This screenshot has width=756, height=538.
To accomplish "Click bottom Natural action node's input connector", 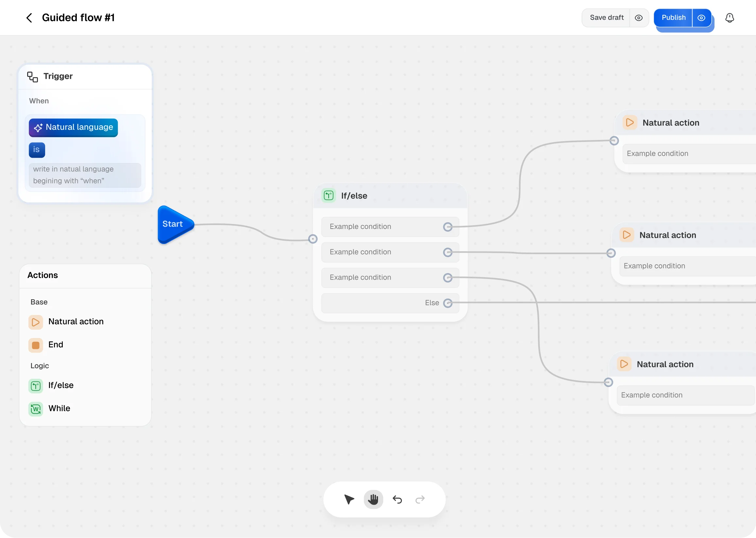I will 608,383.
